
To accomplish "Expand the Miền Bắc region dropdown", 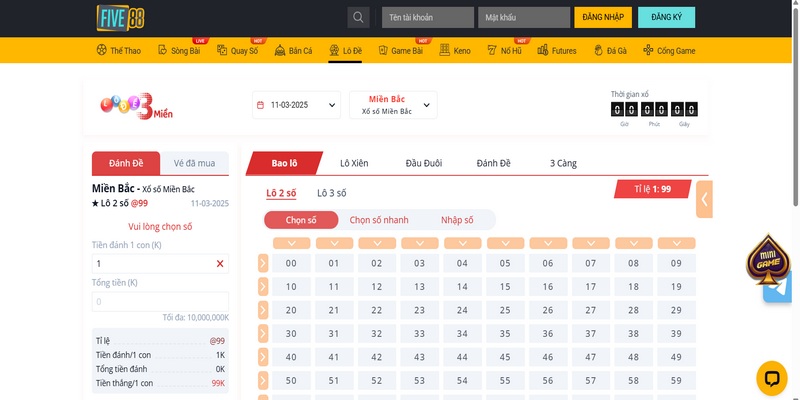I will click(393, 104).
